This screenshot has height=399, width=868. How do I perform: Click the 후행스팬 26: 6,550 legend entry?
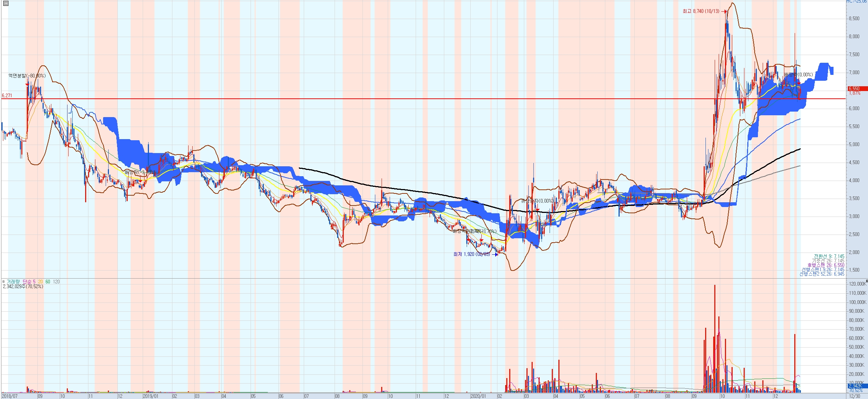coord(826,265)
